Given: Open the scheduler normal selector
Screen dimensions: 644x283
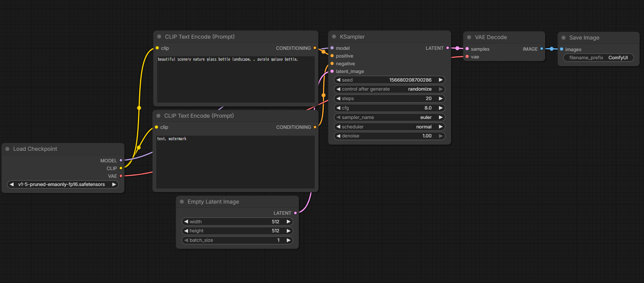Looking at the screenshot, I should 389,127.
